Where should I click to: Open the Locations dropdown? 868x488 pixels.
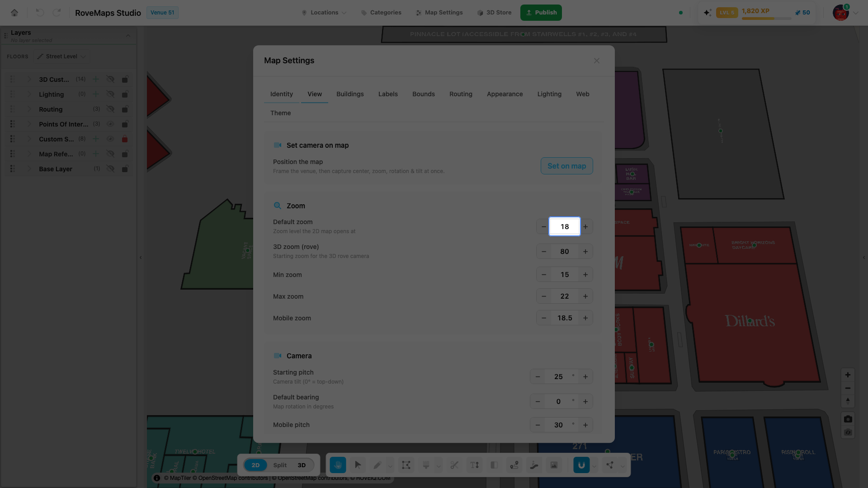point(324,13)
